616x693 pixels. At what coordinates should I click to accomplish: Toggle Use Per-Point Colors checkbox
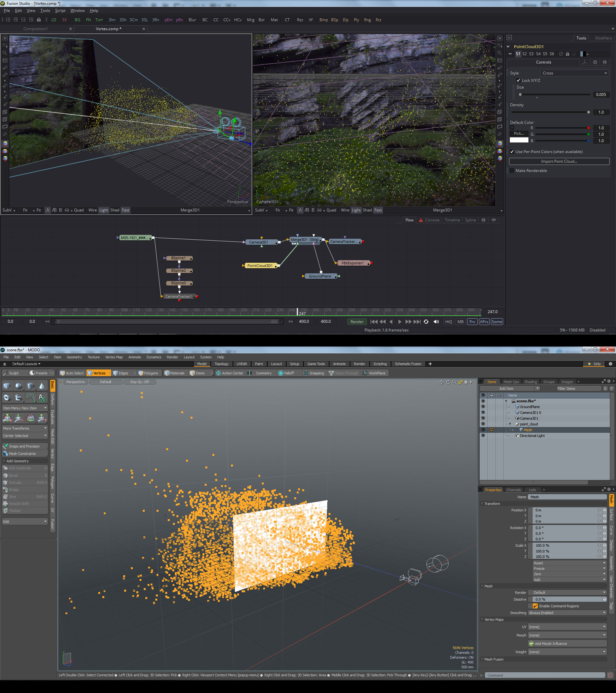(x=512, y=151)
